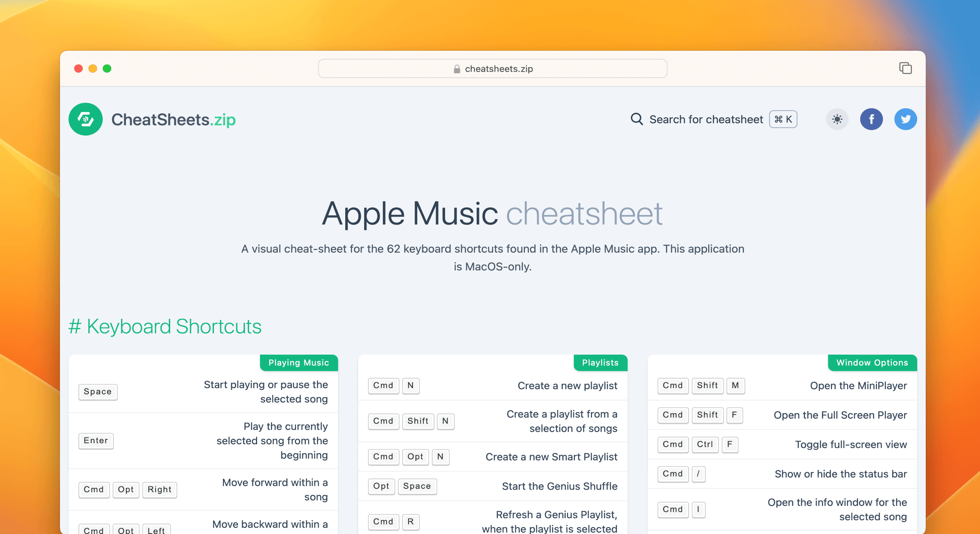980x534 pixels.
Task: Click the # Keyboard Shortcuts heading link
Action: (x=165, y=326)
